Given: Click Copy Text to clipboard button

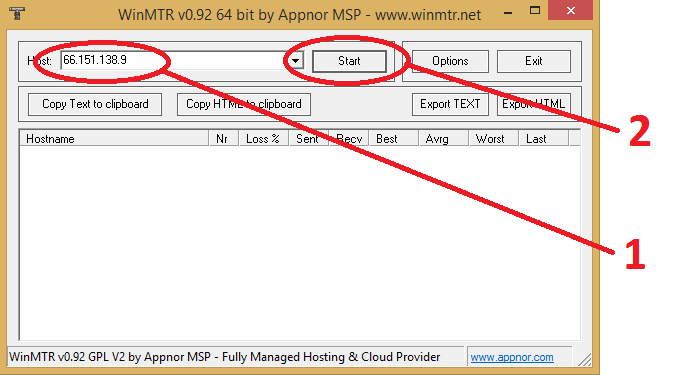Looking at the screenshot, I should (95, 104).
